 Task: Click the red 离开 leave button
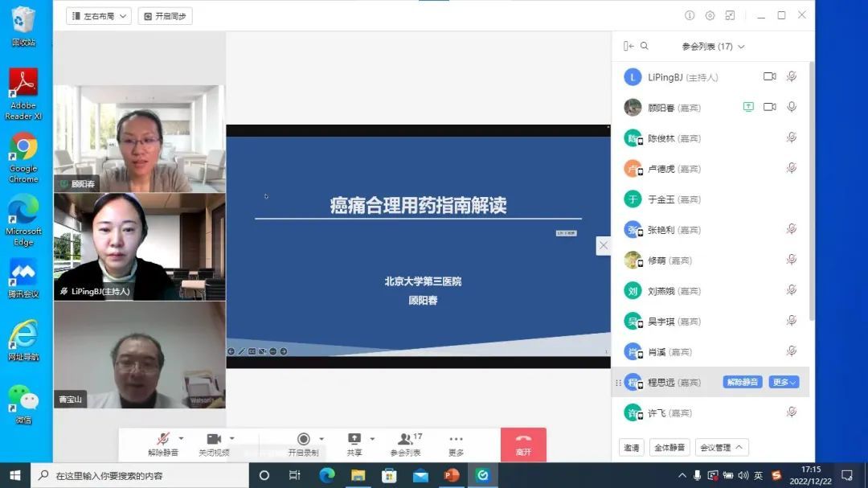pos(523,444)
